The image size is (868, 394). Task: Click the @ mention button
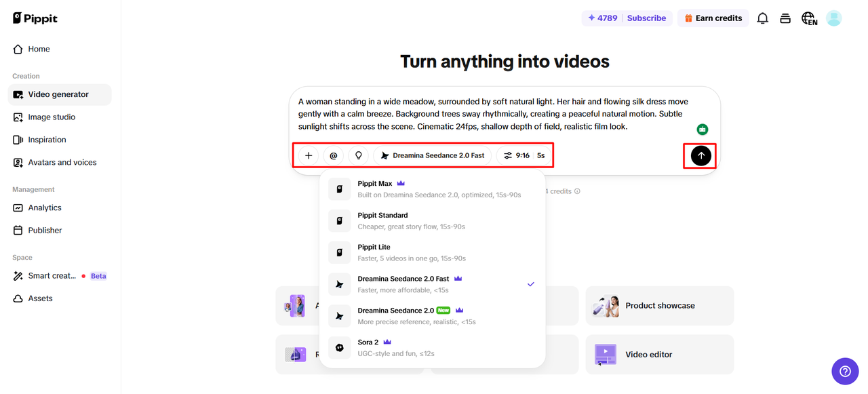334,155
